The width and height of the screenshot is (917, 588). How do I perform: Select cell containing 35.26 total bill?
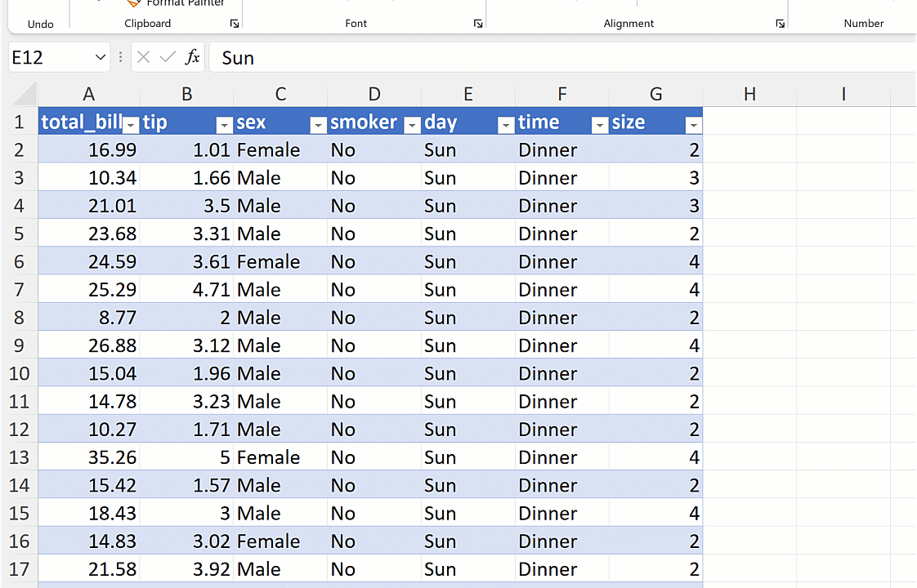coord(90,457)
